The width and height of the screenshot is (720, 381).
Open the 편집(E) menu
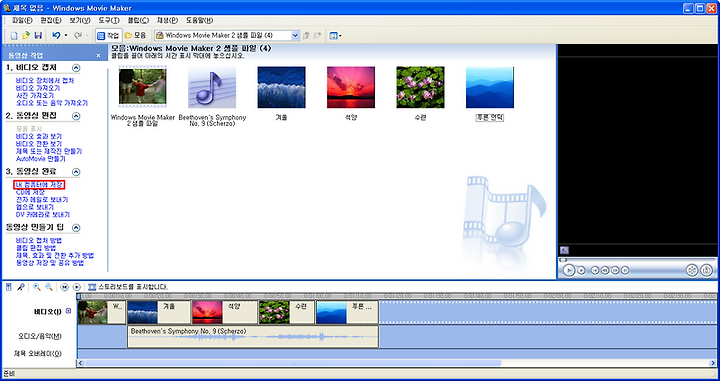tap(51, 20)
